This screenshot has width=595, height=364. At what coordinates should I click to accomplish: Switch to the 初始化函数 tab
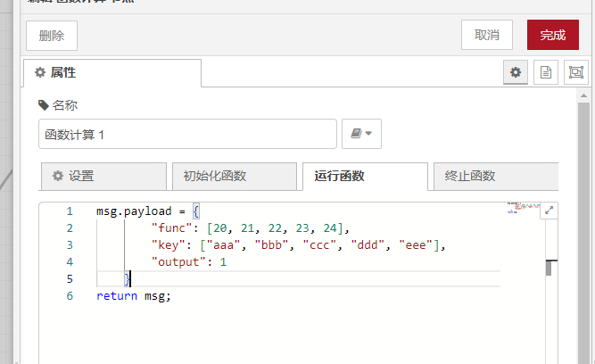click(x=234, y=177)
